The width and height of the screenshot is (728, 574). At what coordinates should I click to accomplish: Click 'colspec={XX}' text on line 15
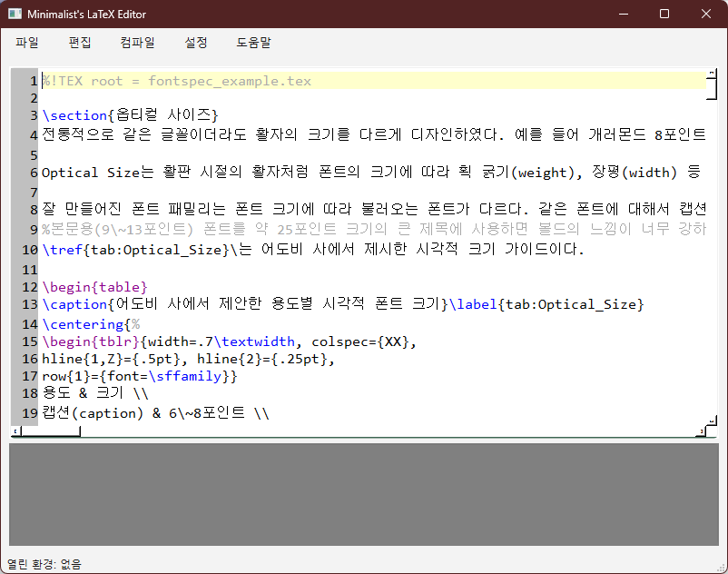(x=359, y=341)
